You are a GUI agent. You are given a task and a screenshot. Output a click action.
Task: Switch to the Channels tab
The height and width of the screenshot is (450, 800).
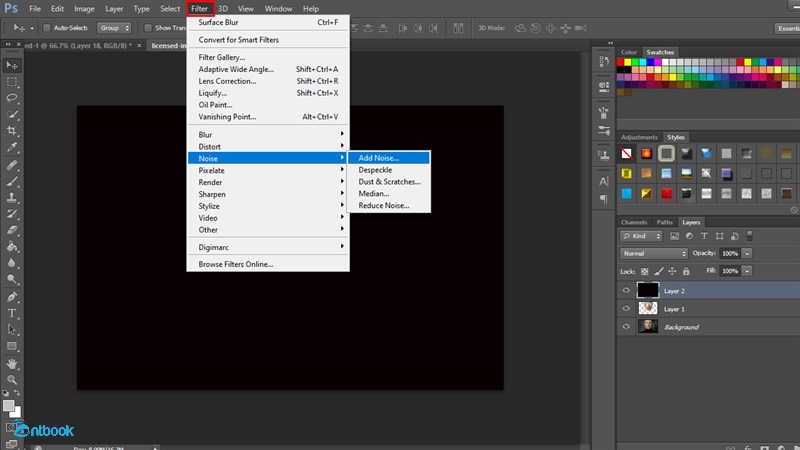(634, 222)
